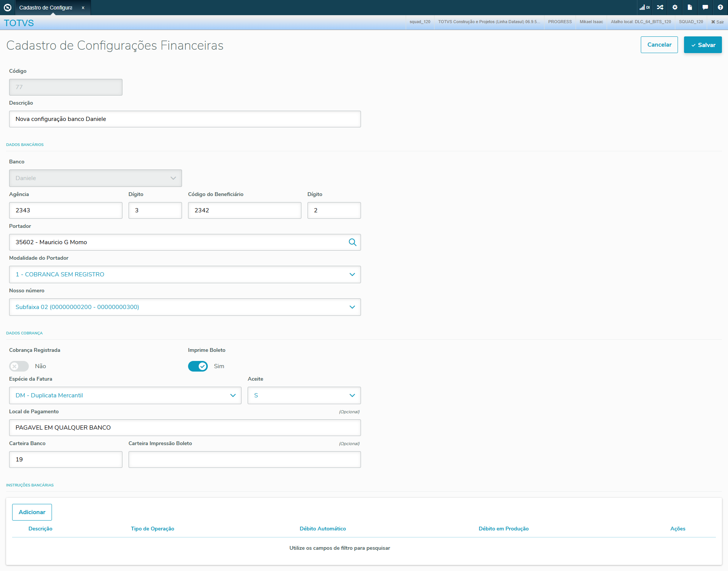Viewport: 728px width, 571px height.
Task: Disable the Imprime Boleto toggle
Action: pyautogui.click(x=198, y=366)
